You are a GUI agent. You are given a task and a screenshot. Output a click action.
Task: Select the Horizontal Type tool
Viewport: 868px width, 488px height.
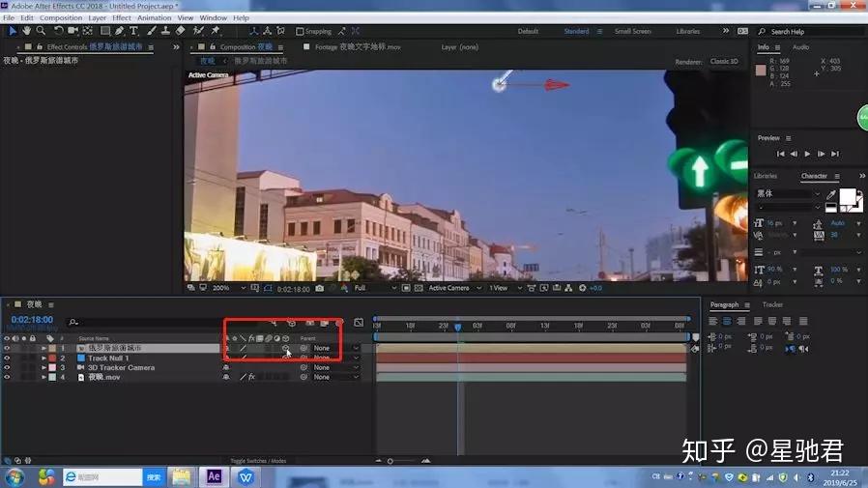pos(133,31)
